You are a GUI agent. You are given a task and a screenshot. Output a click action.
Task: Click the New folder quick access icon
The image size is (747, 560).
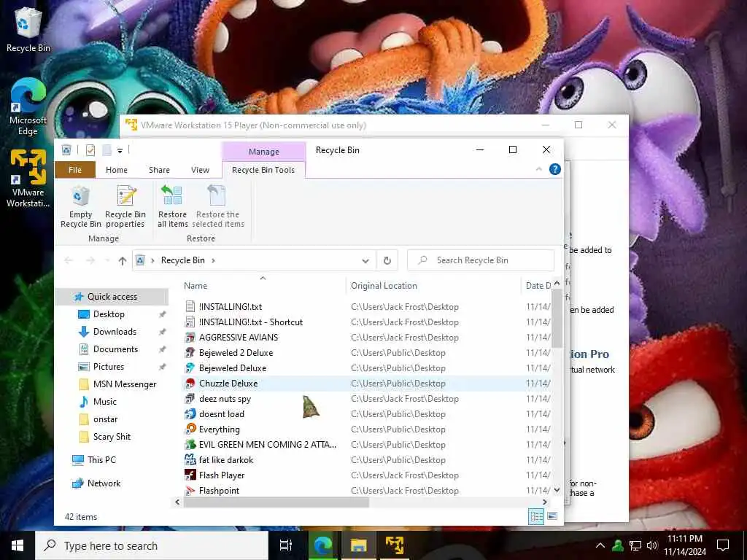(x=107, y=150)
